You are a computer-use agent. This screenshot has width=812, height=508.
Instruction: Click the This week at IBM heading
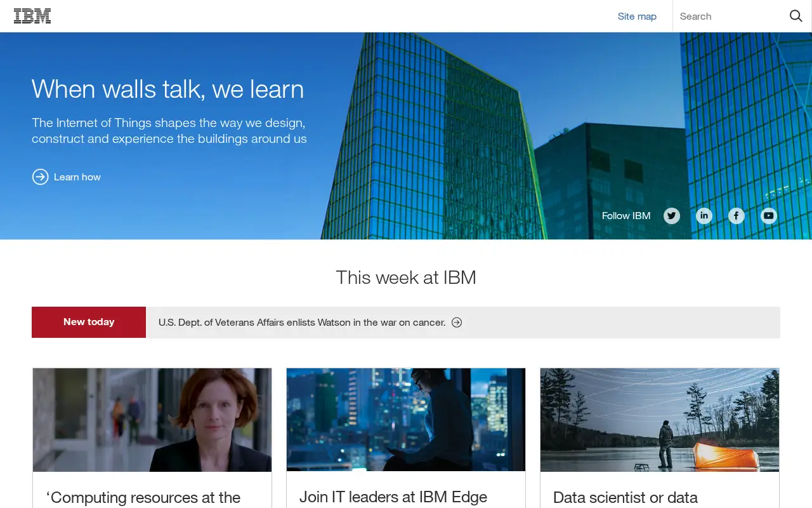406,277
